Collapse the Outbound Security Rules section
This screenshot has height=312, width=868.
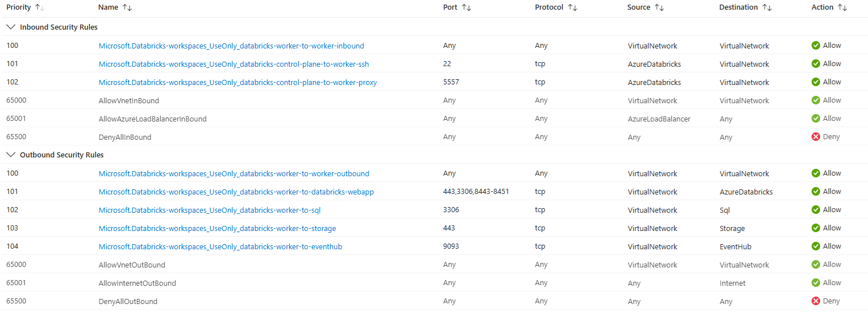tap(11, 155)
